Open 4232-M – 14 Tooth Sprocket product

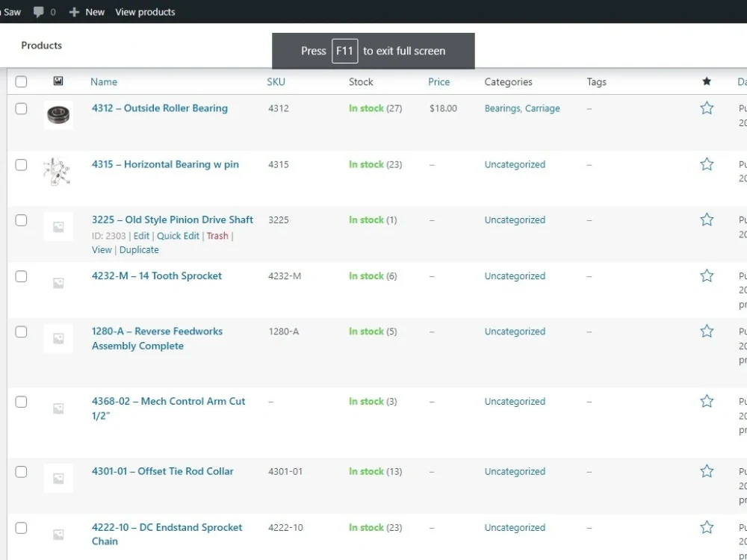[157, 276]
